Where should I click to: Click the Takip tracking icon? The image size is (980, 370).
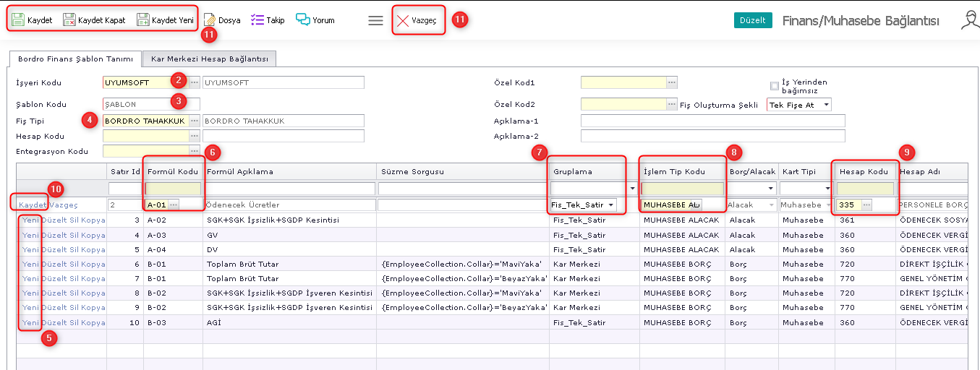257,20
